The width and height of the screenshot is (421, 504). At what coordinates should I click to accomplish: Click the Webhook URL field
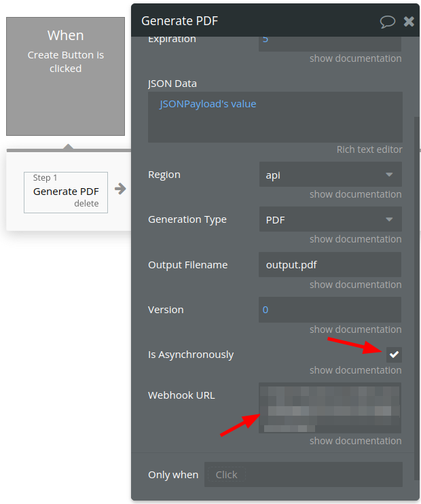330,408
